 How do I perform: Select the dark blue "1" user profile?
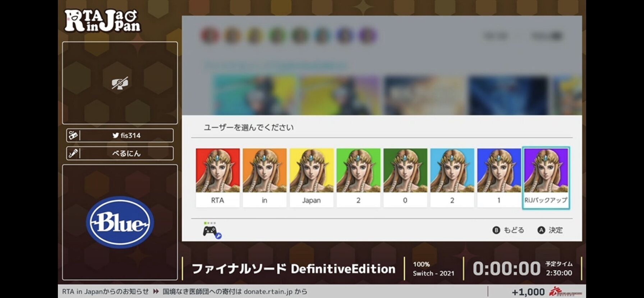499,177
